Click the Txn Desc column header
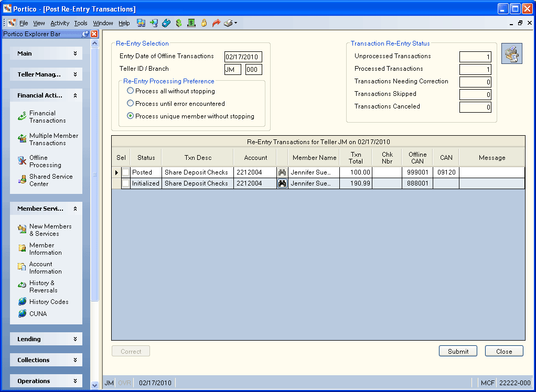The height and width of the screenshot is (392, 536). point(198,157)
